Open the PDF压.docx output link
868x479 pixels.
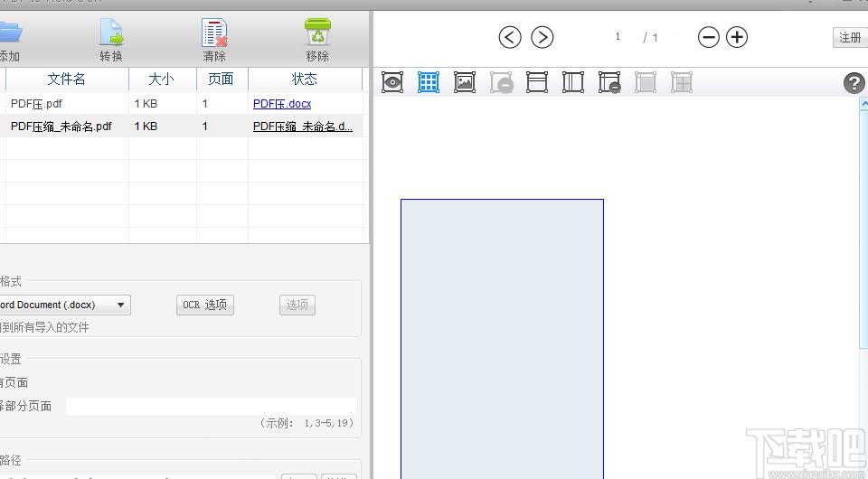pyautogui.click(x=282, y=103)
